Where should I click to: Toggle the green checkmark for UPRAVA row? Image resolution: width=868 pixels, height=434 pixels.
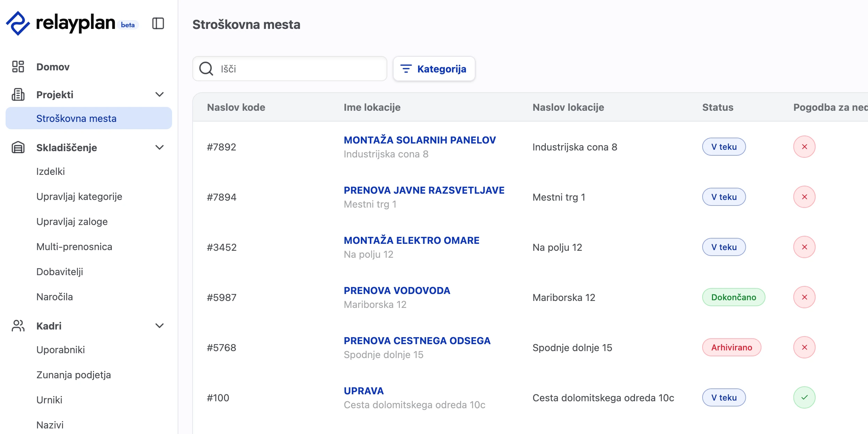click(805, 397)
